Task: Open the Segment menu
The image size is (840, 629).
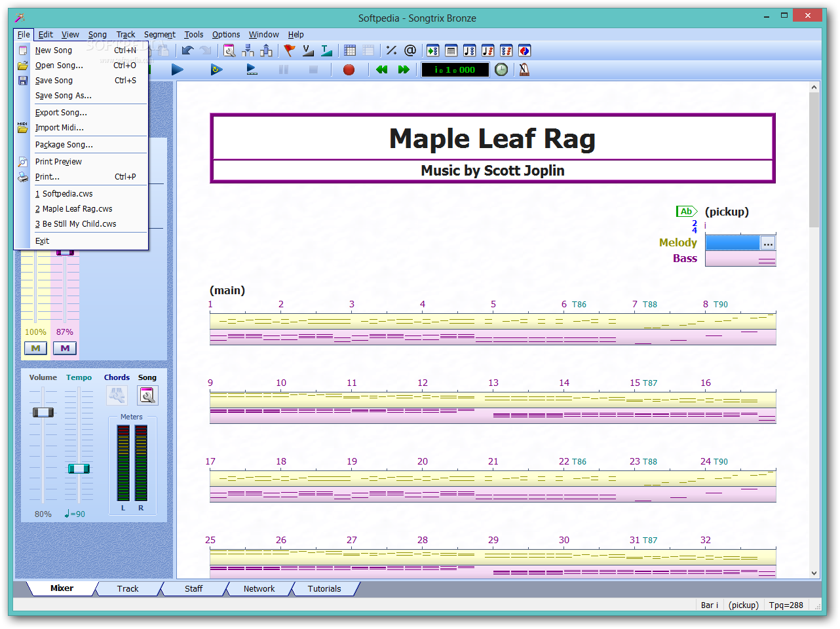Action: [160, 35]
